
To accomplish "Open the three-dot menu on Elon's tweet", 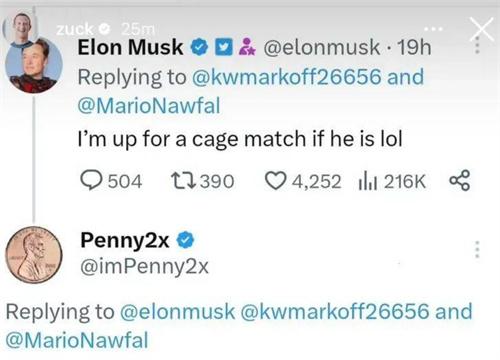I will [477, 45].
